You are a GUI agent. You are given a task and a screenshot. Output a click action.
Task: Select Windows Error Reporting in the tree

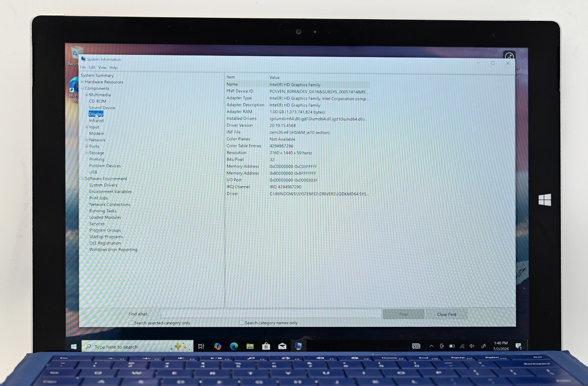[x=113, y=250]
